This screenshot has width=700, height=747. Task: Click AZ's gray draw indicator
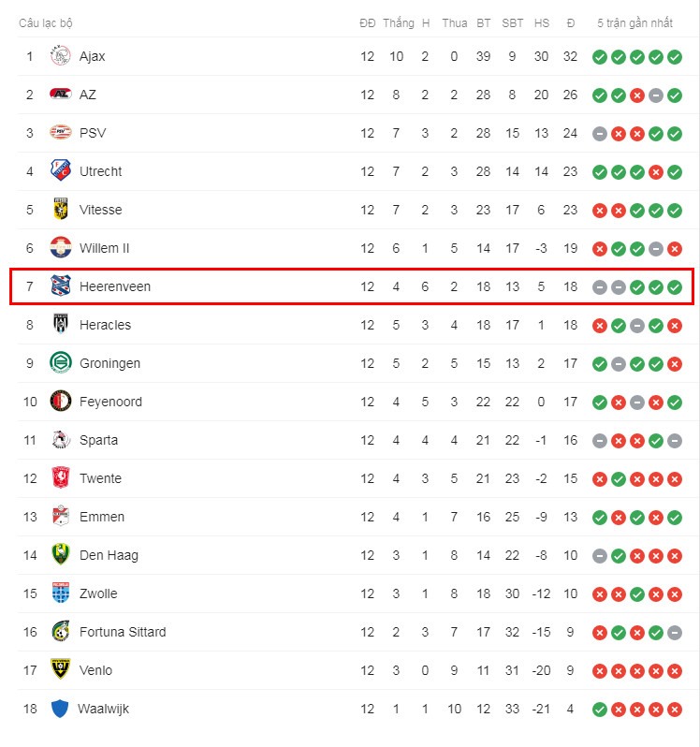click(656, 95)
